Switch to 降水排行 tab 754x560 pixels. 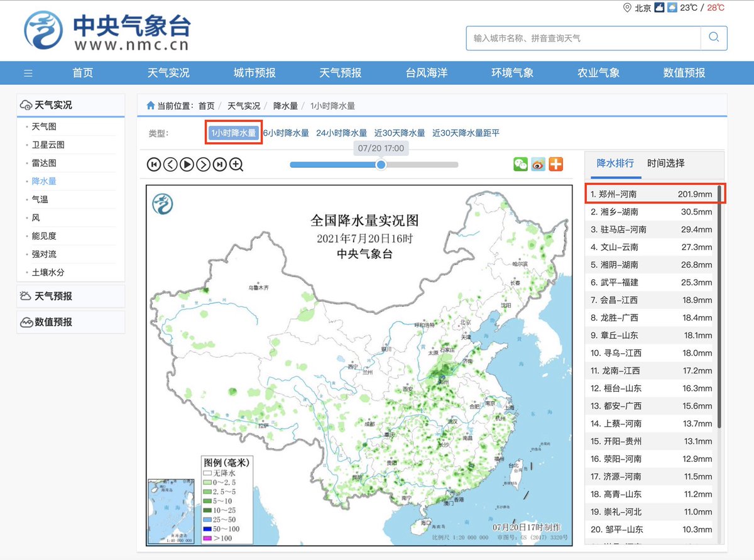[x=615, y=163]
